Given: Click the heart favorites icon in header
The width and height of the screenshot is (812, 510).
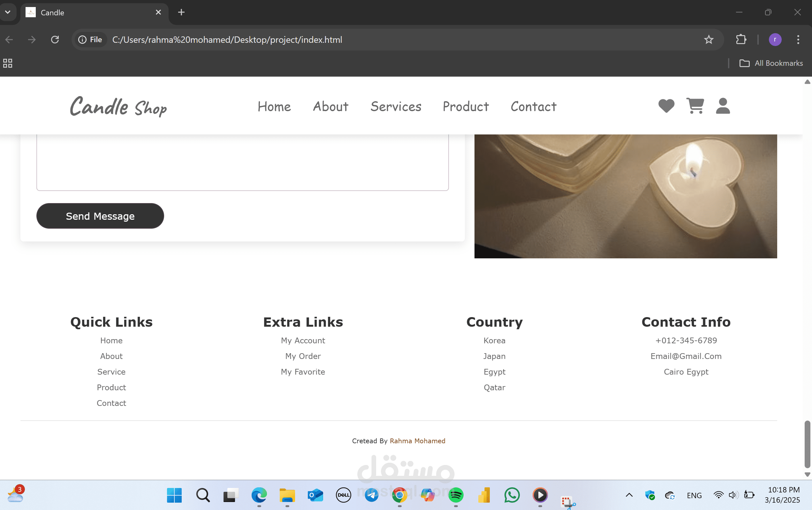Looking at the screenshot, I should click(x=666, y=106).
